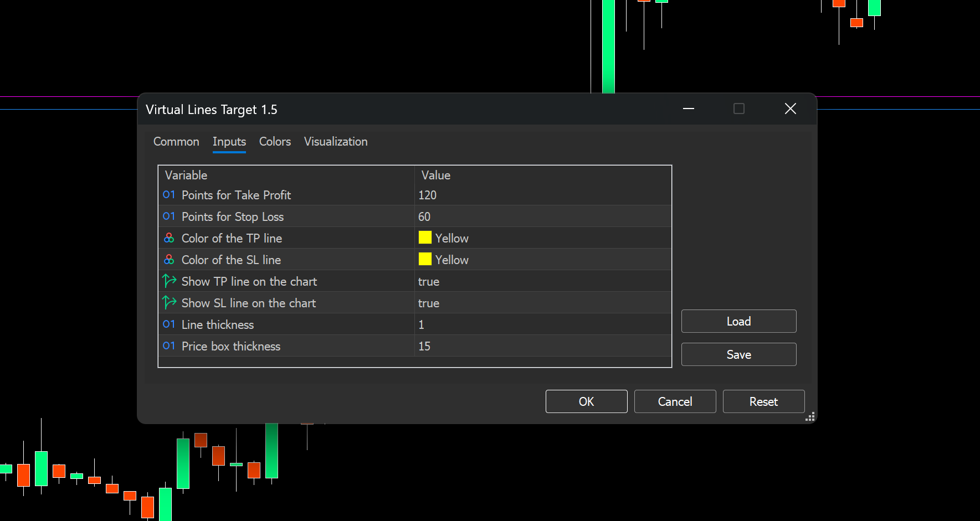Switch to the Common tab
The width and height of the screenshot is (980, 521).
(x=176, y=142)
